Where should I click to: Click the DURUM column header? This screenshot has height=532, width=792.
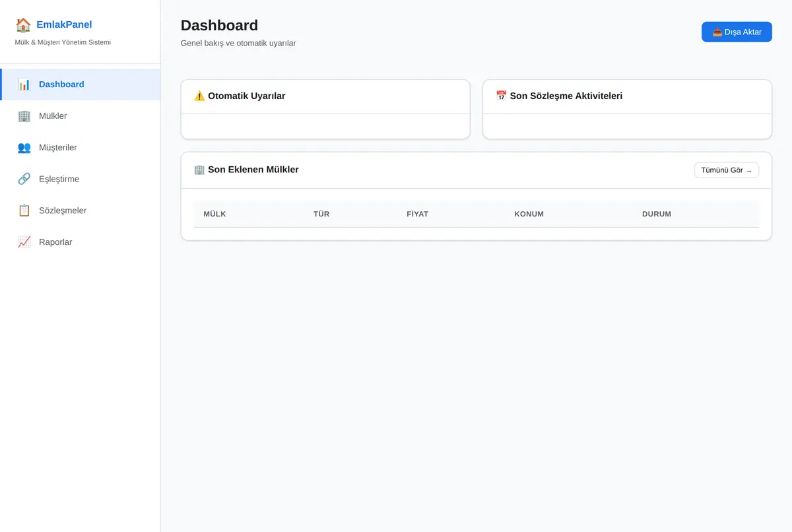(657, 214)
